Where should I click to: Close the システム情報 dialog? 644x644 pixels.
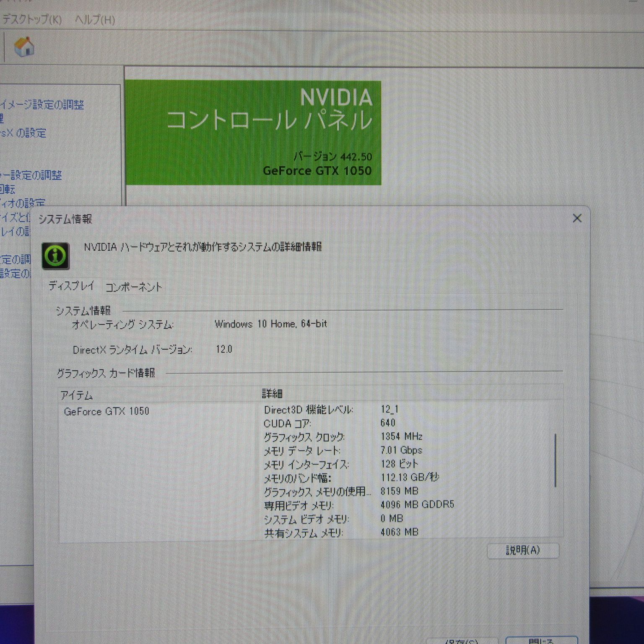coord(577,218)
